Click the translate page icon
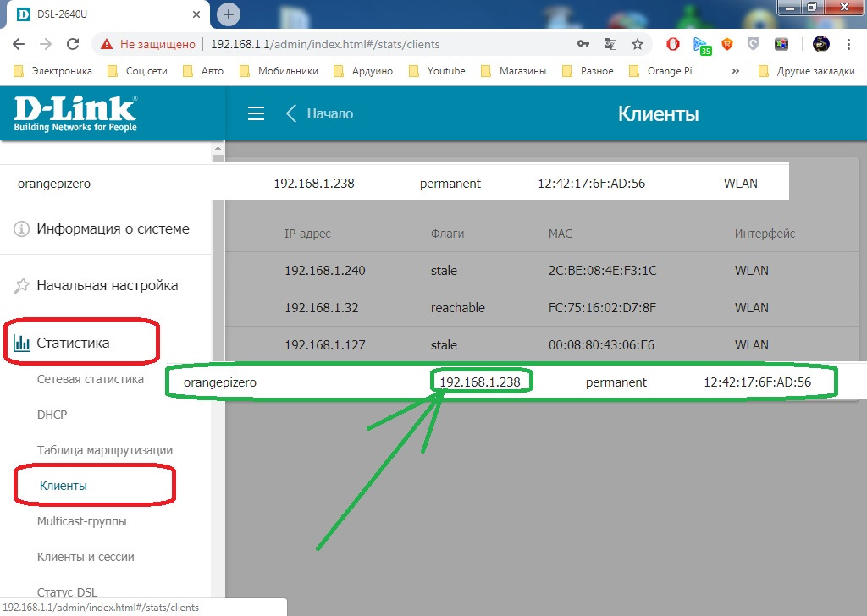 [x=610, y=44]
